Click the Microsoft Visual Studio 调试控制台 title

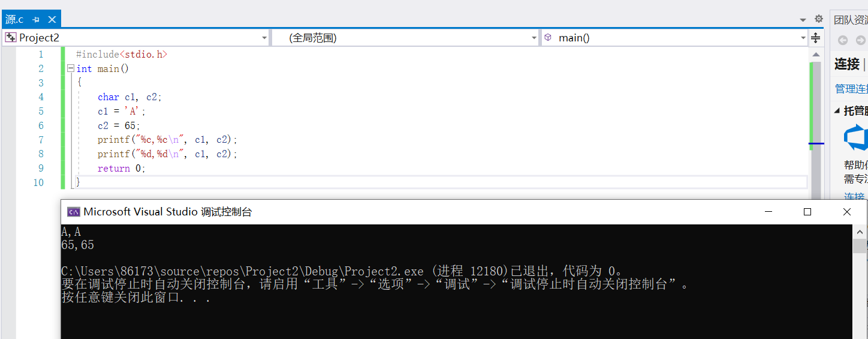pos(168,212)
